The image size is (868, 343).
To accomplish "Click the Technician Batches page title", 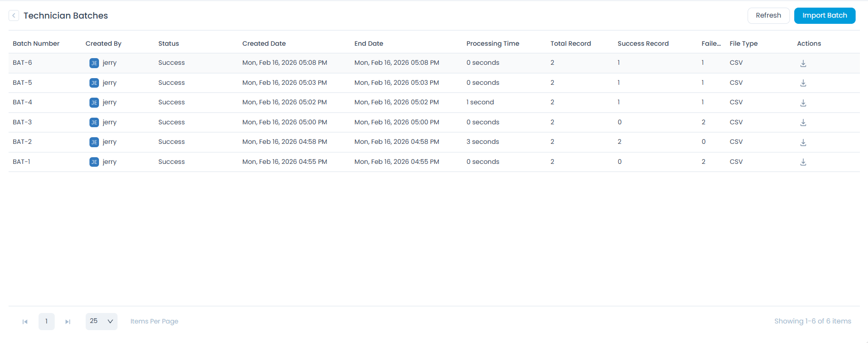I will click(66, 16).
